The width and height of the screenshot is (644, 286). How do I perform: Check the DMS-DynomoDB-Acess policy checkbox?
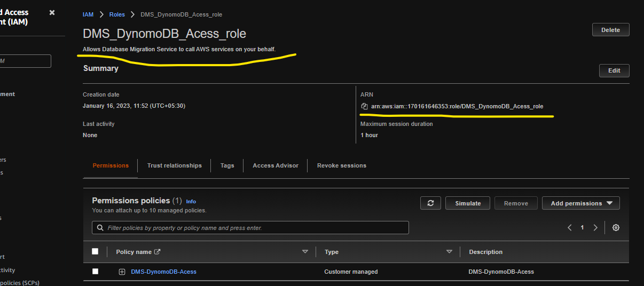(95, 271)
